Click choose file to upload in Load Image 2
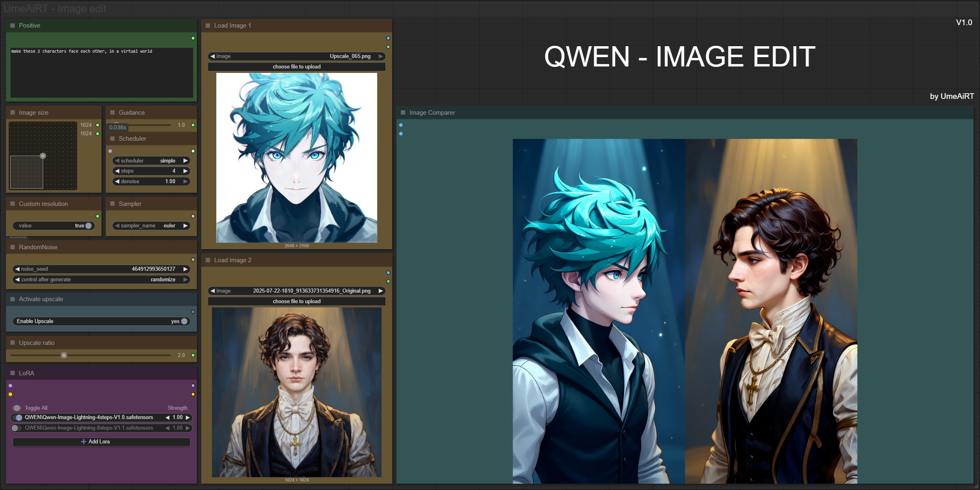Screen dimensions: 980x490 coord(296,302)
